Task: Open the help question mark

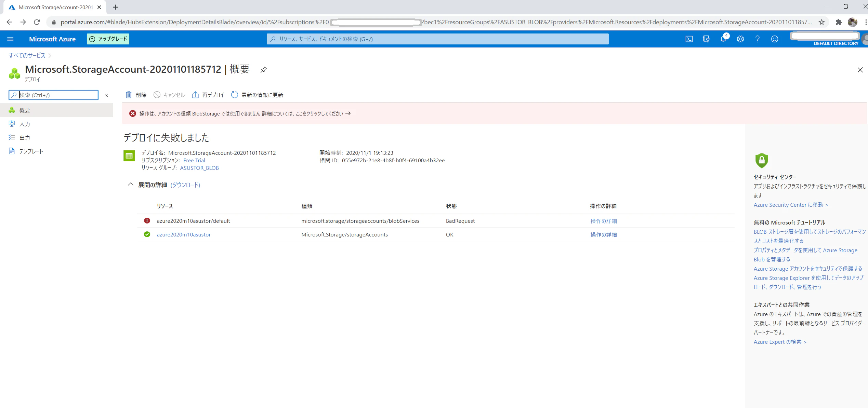Action: point(758,39)
